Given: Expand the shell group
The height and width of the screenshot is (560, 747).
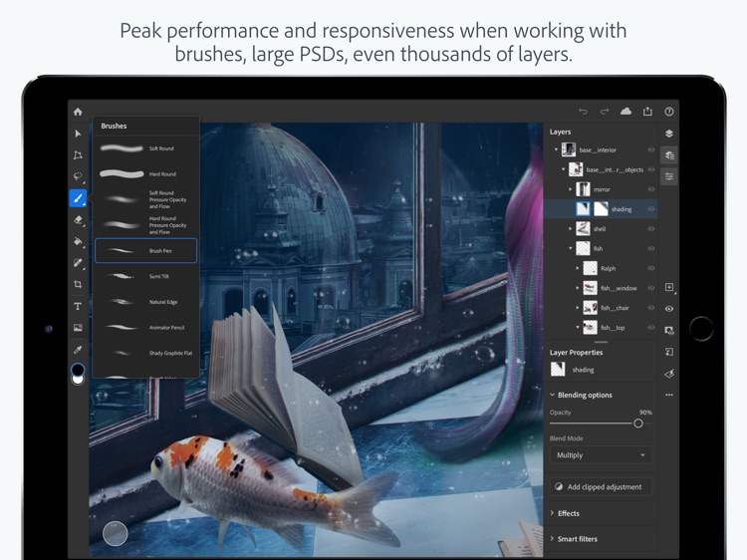Looking at the screenshot, I should coord(571,229).
